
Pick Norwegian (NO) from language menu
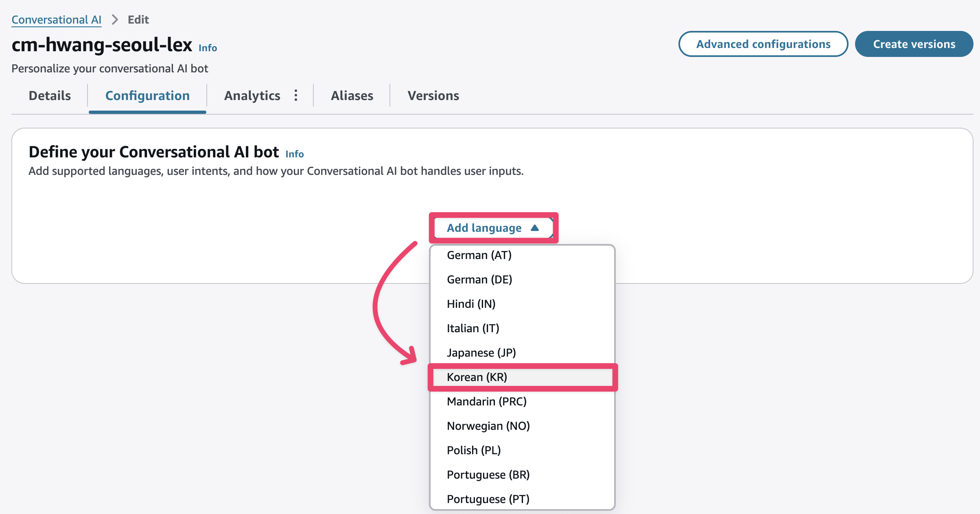488,426
